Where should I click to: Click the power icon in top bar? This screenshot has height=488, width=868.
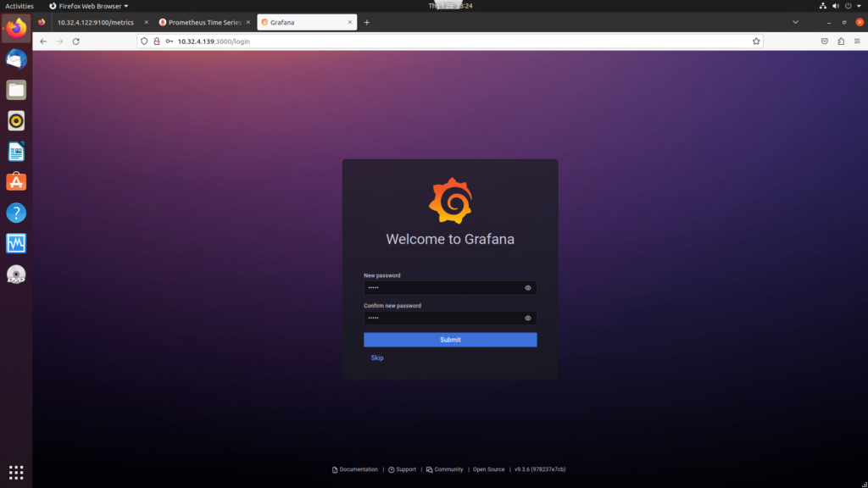click(848, 6)
